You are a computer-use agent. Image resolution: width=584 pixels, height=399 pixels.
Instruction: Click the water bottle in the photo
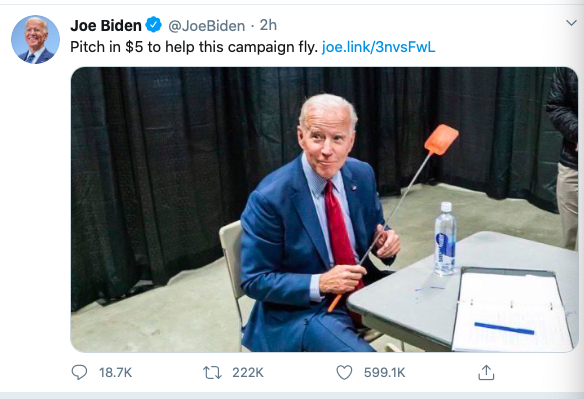(445, 238)
